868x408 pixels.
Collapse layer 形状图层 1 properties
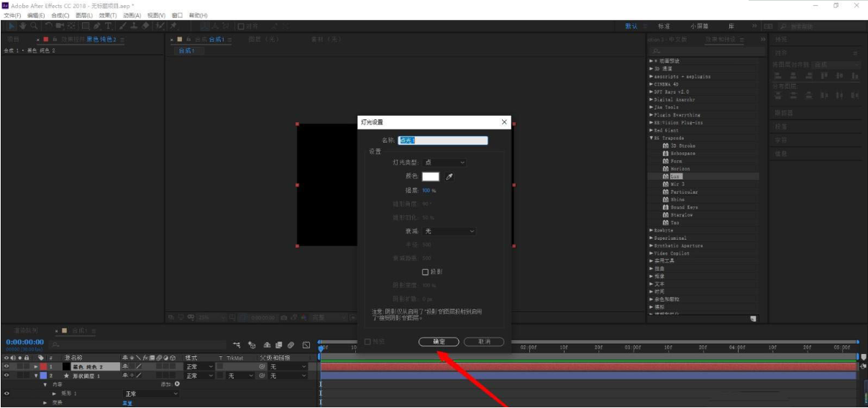(x=36, y=376)
